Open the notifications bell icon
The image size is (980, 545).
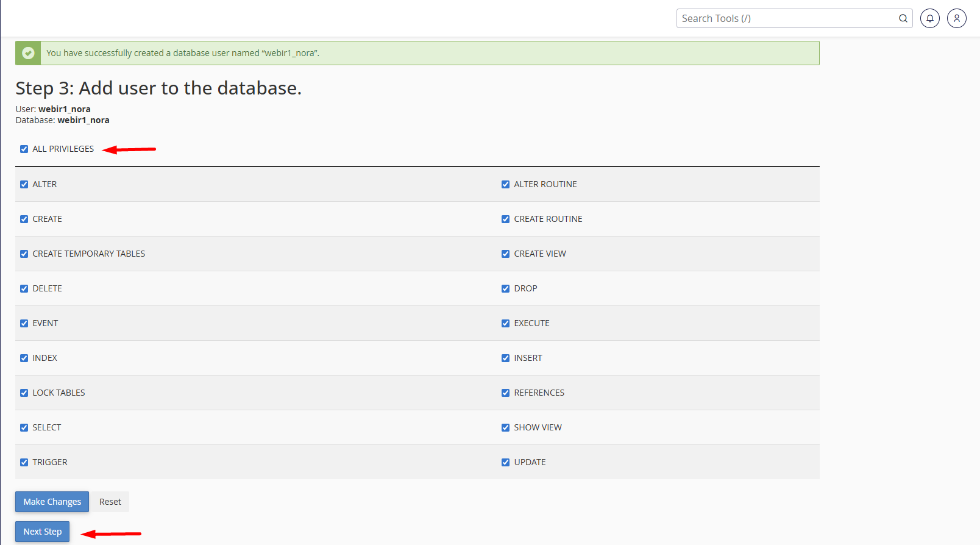click(929, 18)
